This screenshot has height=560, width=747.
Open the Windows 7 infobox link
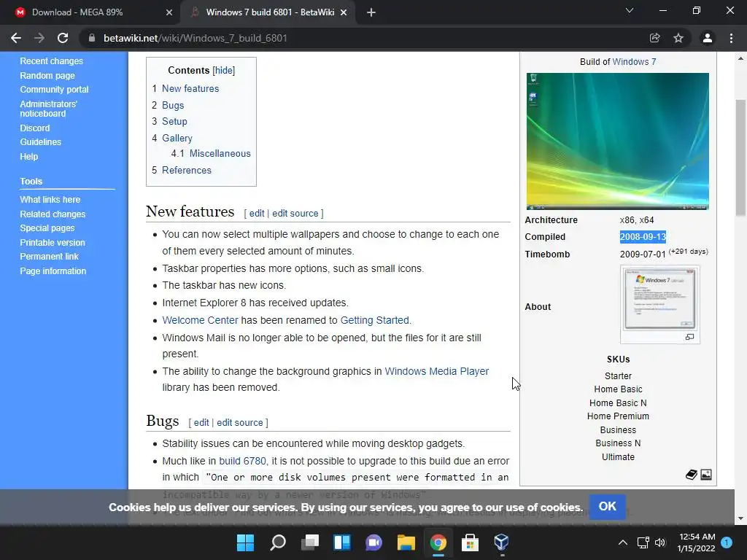[634, 61]
